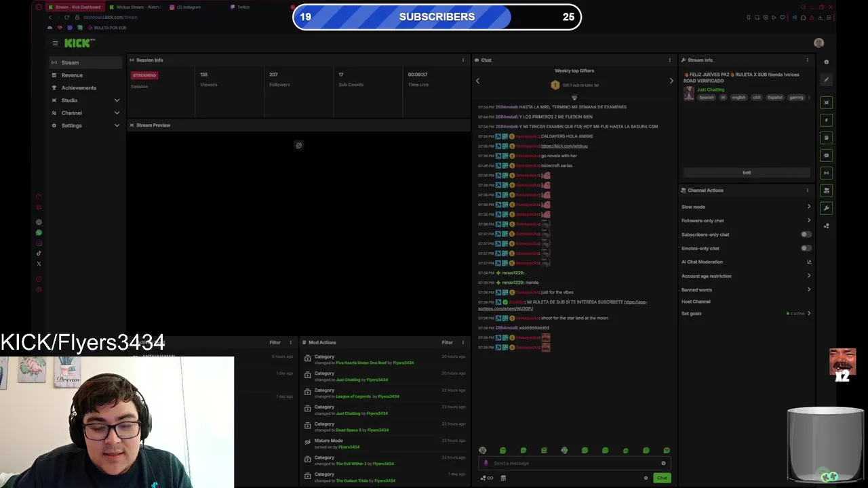Open the Slow mode options
The width and height of the screenshot is (868, 488).
[x=746, y=207]
